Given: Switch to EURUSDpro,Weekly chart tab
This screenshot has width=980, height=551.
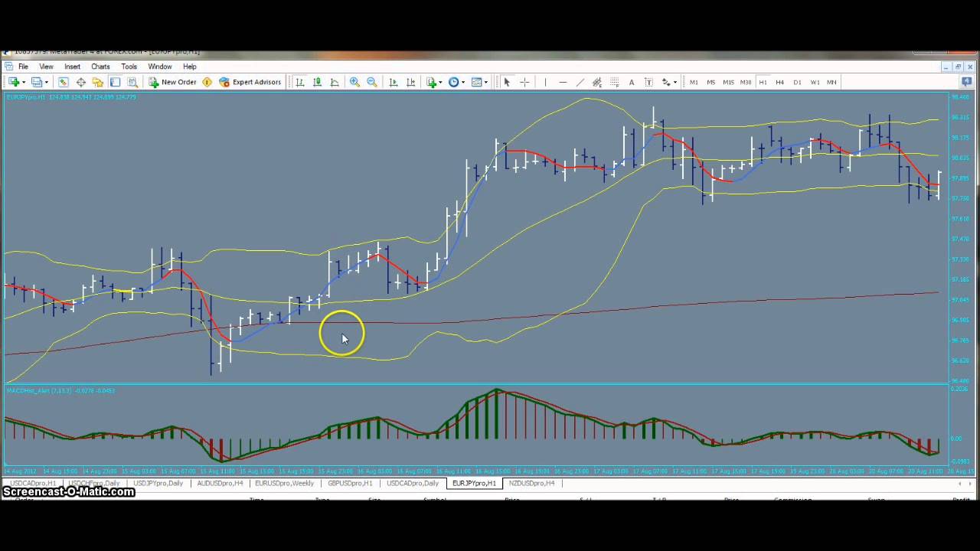Looking at the screenshot, I should pyautogui.click(x=284, y=484).
